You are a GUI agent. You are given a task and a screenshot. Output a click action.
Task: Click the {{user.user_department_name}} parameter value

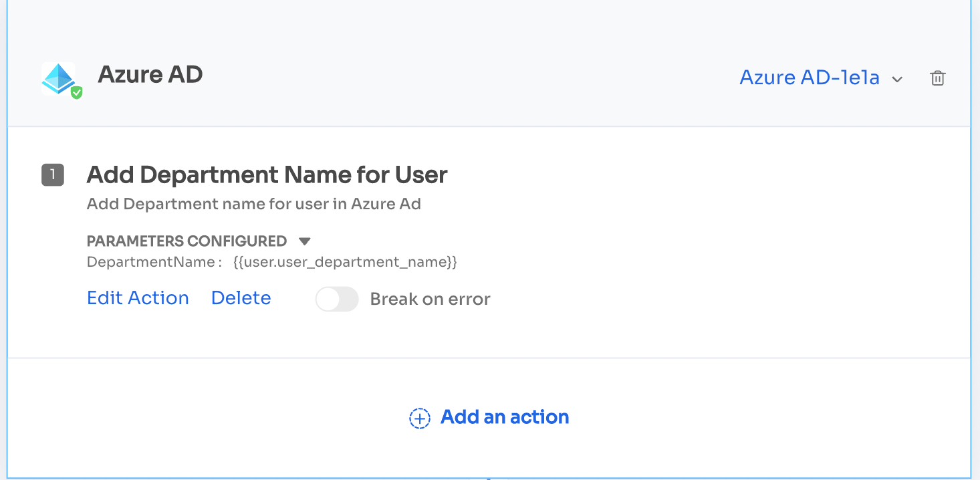click(345, 262)
